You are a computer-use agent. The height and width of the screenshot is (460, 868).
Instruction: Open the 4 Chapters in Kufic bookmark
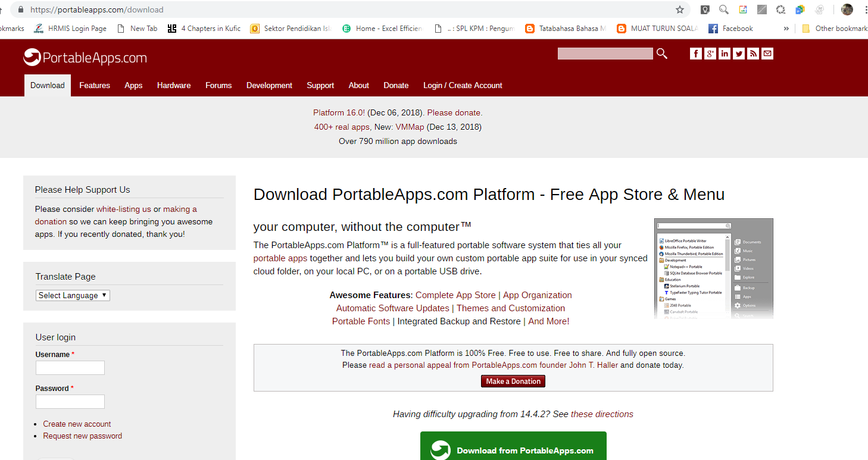coord(204,28)
